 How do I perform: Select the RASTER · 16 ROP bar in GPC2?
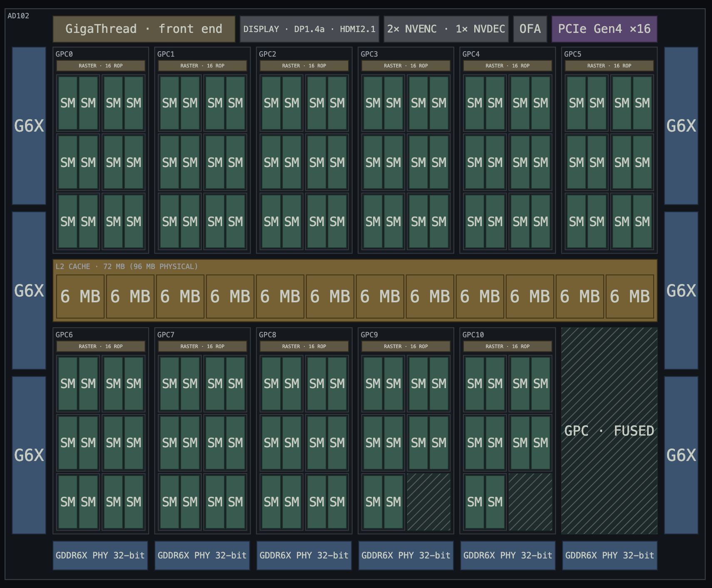(304, 66)
